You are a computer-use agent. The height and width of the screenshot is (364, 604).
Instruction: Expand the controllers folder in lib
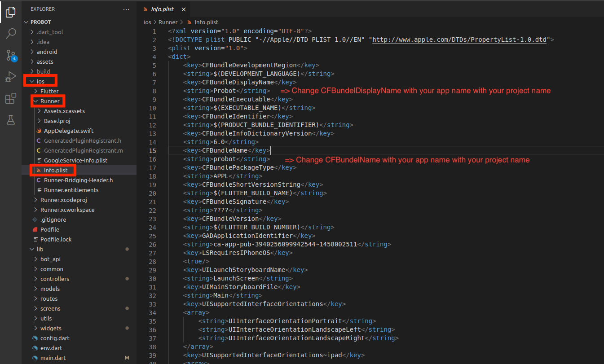point(54,279)
